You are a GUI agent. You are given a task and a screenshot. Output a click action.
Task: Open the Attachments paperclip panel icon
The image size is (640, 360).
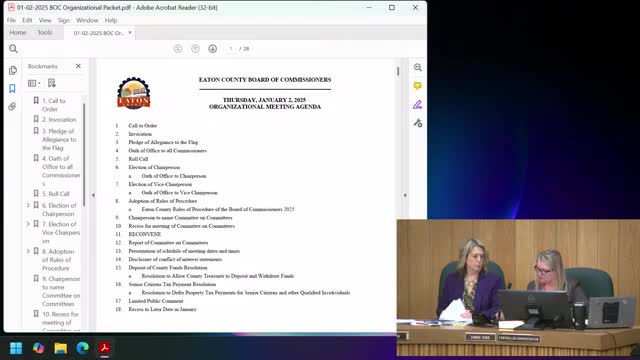[12, 107]
